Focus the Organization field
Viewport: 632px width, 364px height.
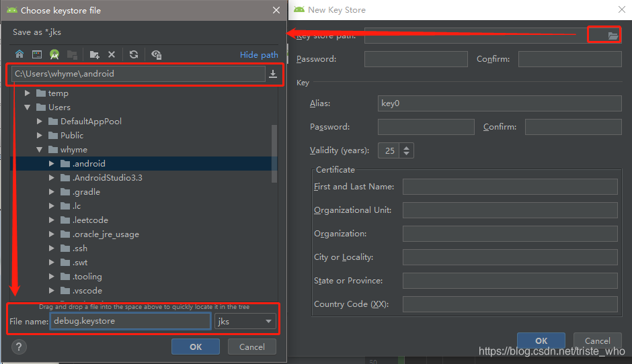(510, 234)
